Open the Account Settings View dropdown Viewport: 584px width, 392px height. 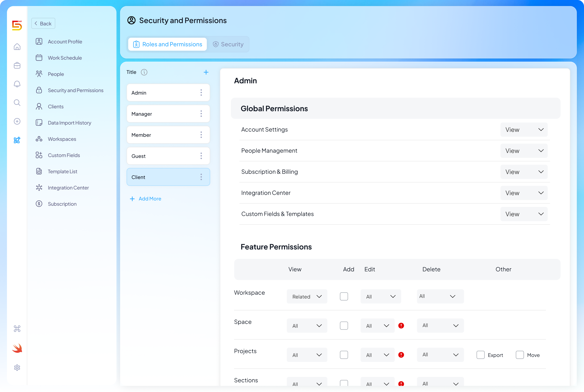click(x=524, y=130)
